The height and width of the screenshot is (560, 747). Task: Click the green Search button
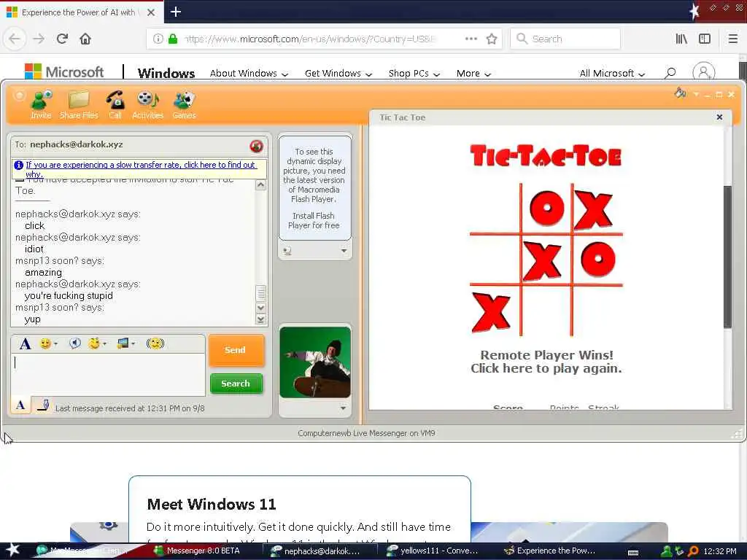(236, 384)
